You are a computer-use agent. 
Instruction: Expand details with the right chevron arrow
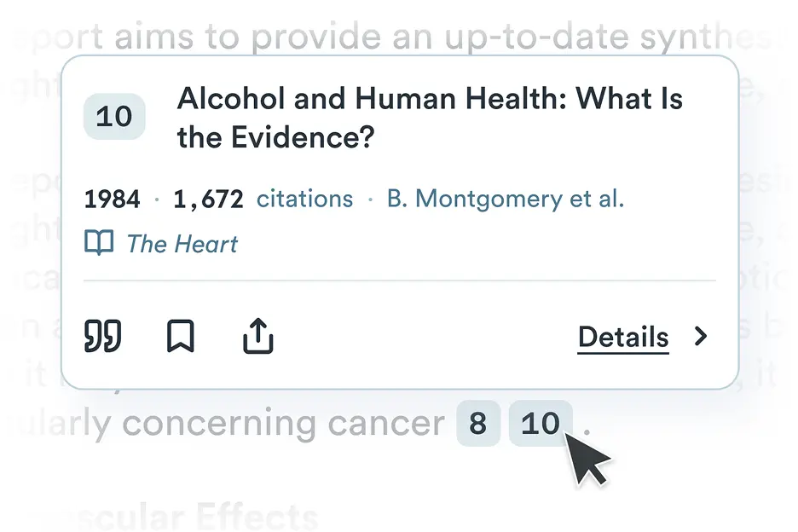click(x=702, y=336)
